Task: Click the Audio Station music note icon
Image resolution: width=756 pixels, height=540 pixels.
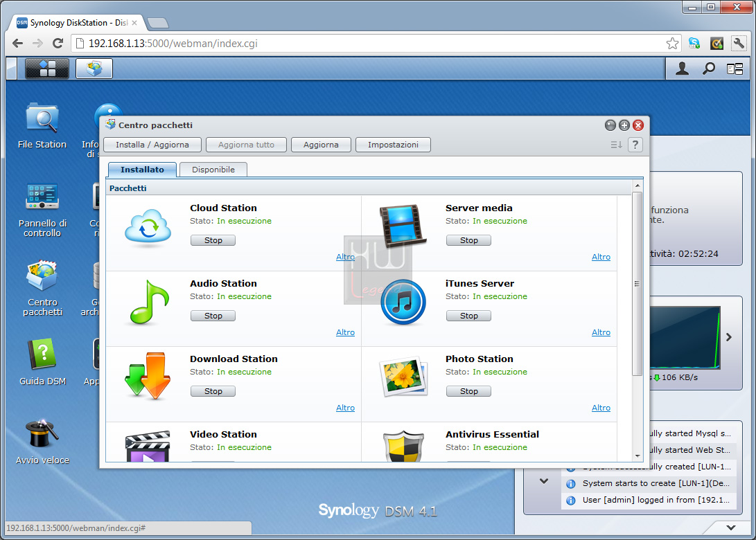Action: pyautogui.click(x=150, y=302)
